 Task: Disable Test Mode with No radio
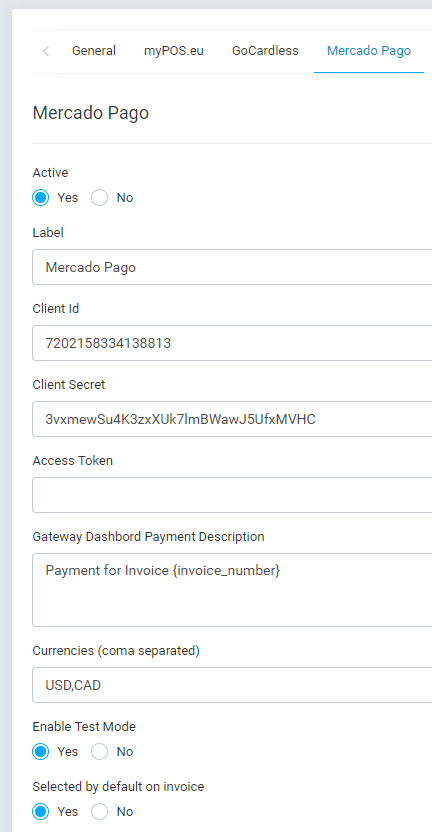coord(100,752)
